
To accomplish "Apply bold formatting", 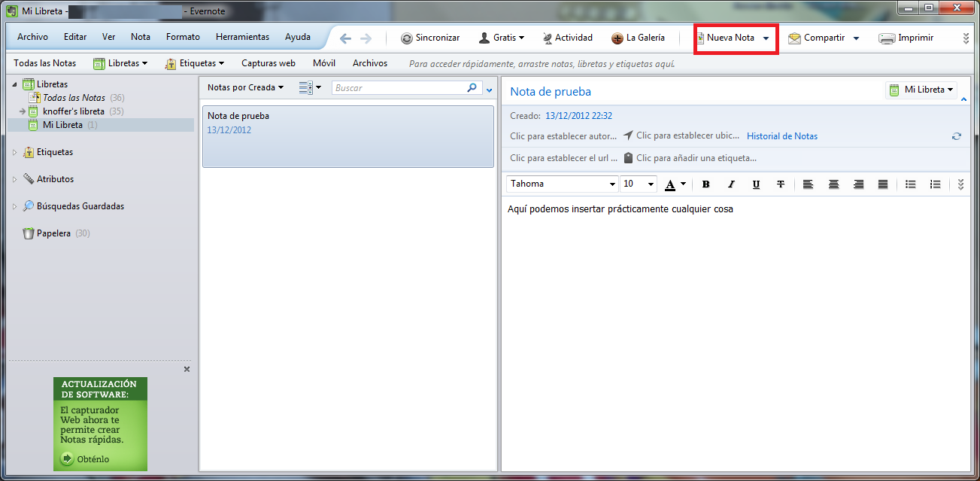I will tap(705, 184).
